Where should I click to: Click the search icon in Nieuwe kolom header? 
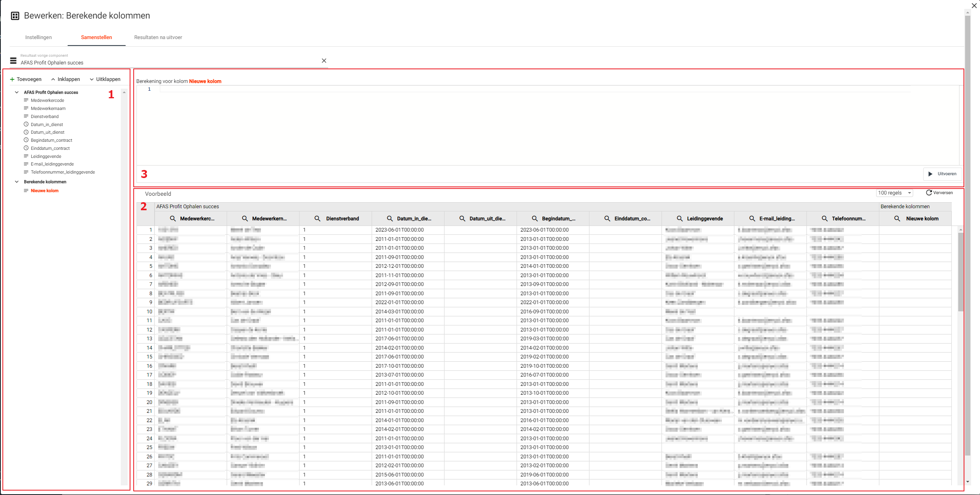[x=897, y=219]
